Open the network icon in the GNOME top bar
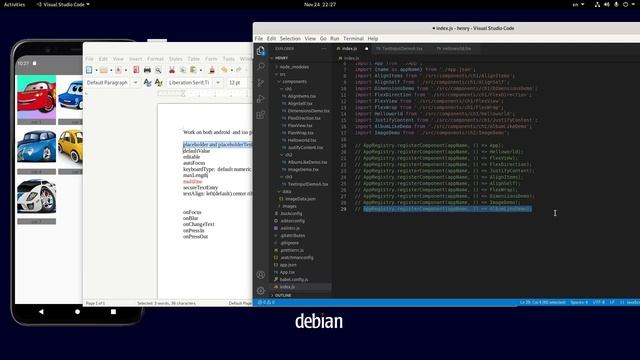The width and height of the screenshot is (640, 360). coord(597,4)
